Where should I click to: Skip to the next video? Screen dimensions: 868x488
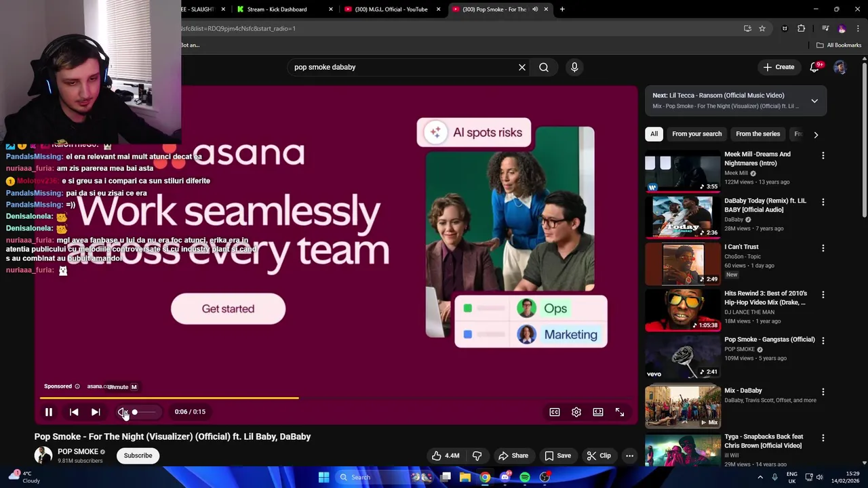pyautogui.click(x=96, y=412)
